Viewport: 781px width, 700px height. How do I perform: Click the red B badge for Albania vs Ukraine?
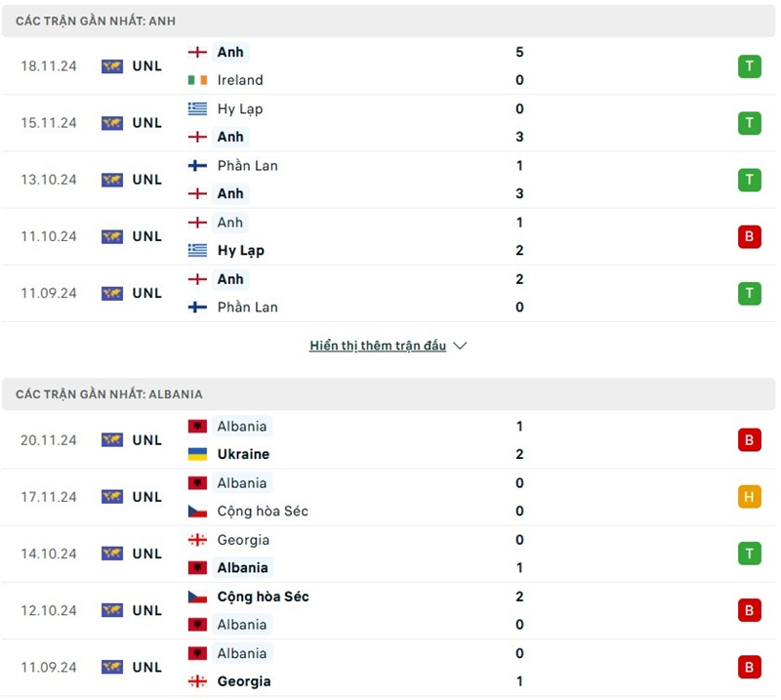click(749, 440)
